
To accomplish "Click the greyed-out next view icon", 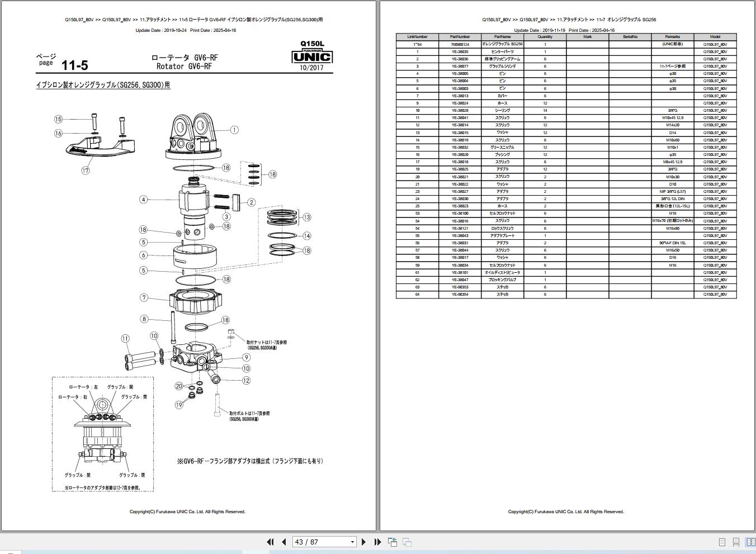I will tap(407, 542).
